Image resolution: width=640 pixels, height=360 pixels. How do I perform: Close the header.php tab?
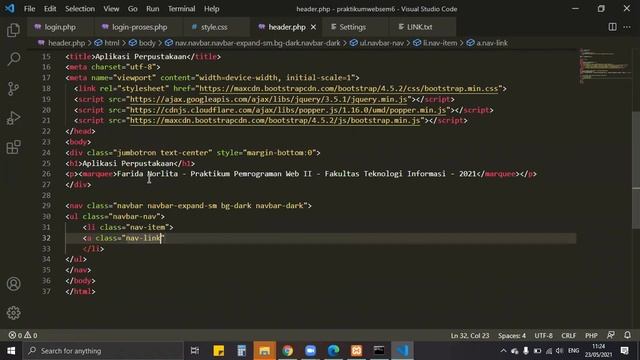(x=313, y=27)
